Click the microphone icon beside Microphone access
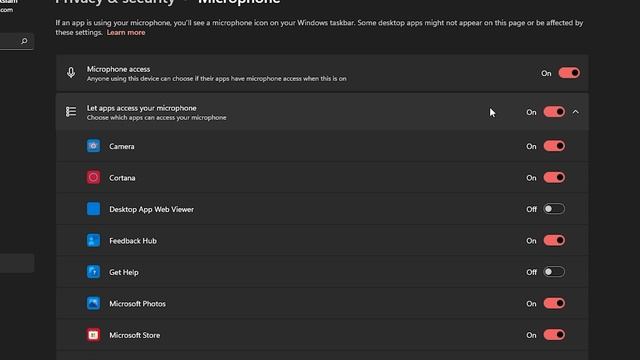 pyautogui.click(x=71, y=73)
